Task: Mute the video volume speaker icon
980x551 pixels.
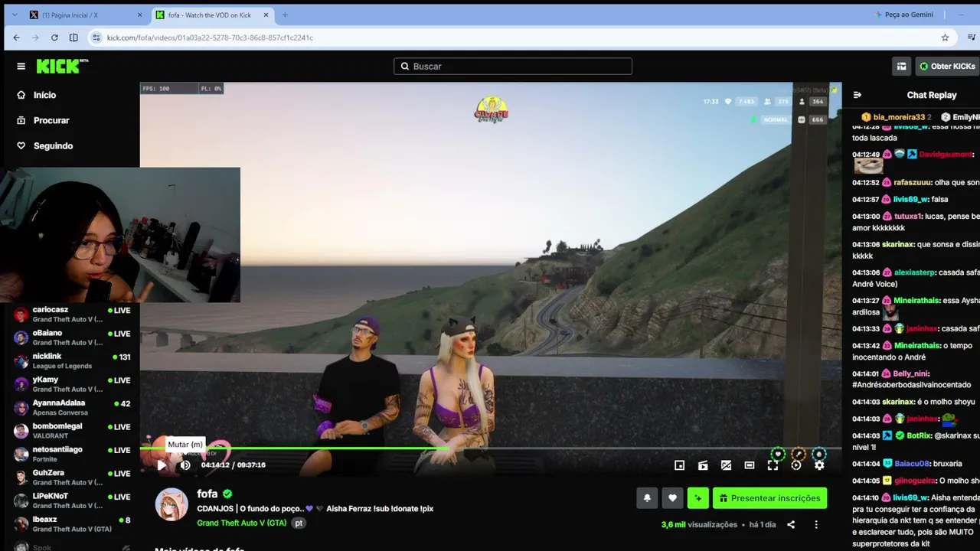Action: pos(185,465)
